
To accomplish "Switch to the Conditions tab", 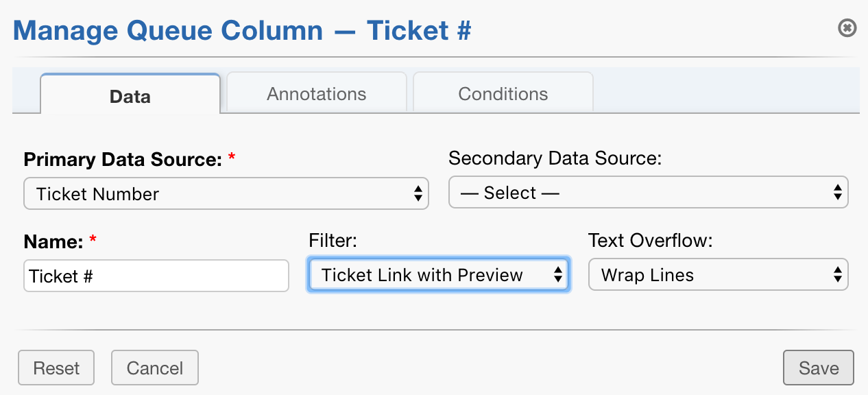I will [503, 93].
